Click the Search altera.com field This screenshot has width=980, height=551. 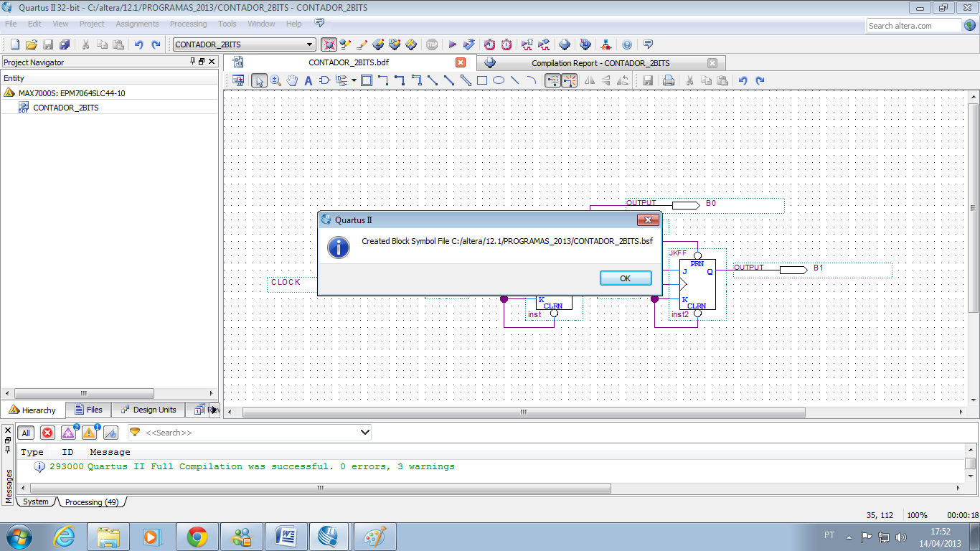913,26
